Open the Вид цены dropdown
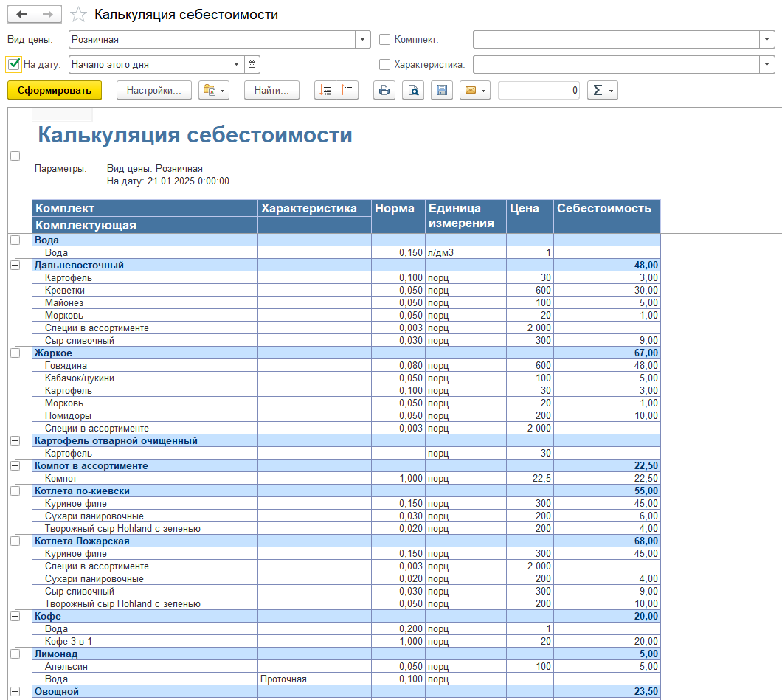782x700 pixels. (362, 39)
